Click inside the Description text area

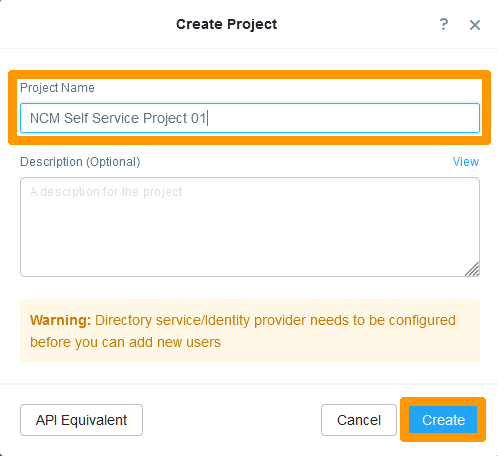(250, 227)
